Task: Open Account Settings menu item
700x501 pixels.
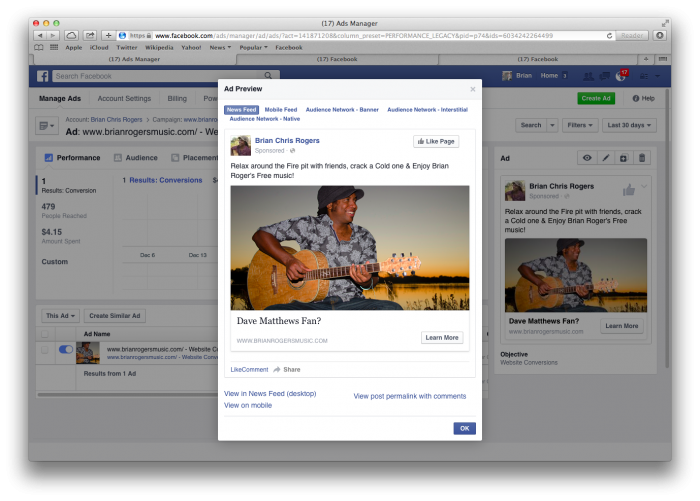Action: 124,99
